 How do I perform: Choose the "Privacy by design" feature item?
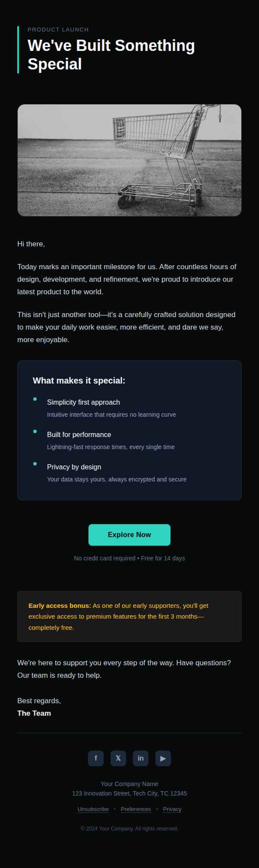pyautogui.click(x=74, y=467)
